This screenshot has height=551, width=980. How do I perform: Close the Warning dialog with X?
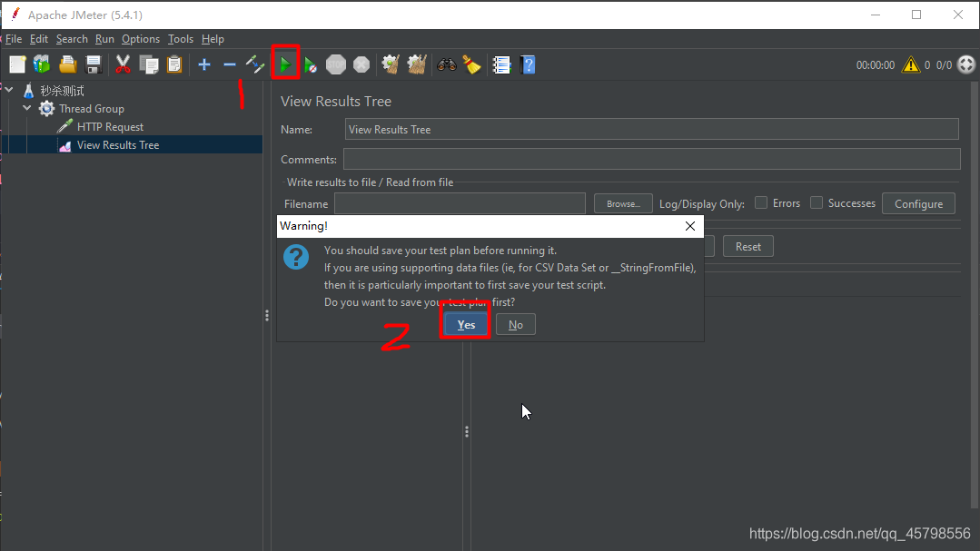[x=690, y=226]
